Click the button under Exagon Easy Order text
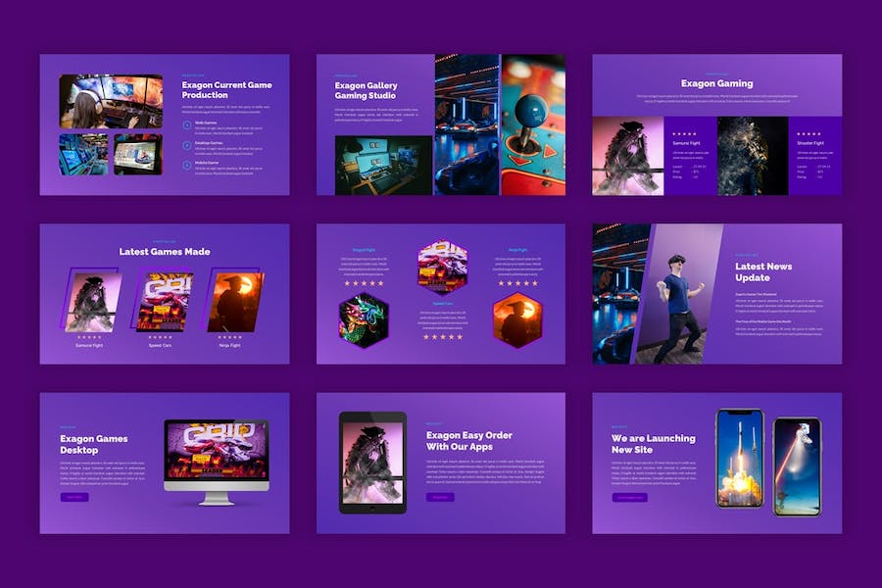The height and width of the screenshot is (588, 882). pyautogui.click(x=440, y=497)
